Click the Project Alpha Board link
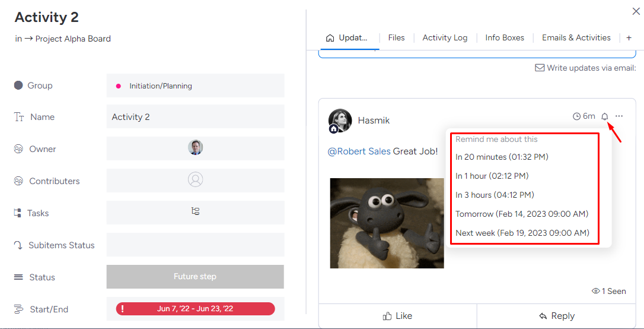This screenshot has height=329, width=644. coord(73,39)
